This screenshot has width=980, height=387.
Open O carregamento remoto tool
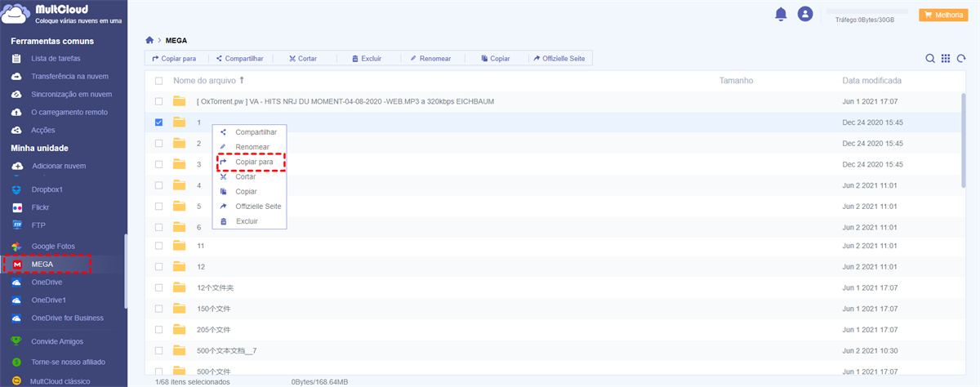click(69, 112)
